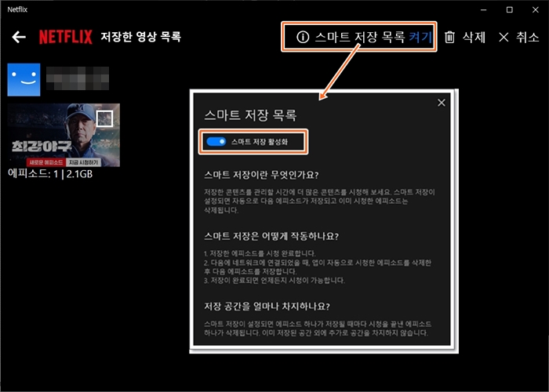
Task: Click the X cancel icon beside 취소
Action: click(x=504, y=37)
